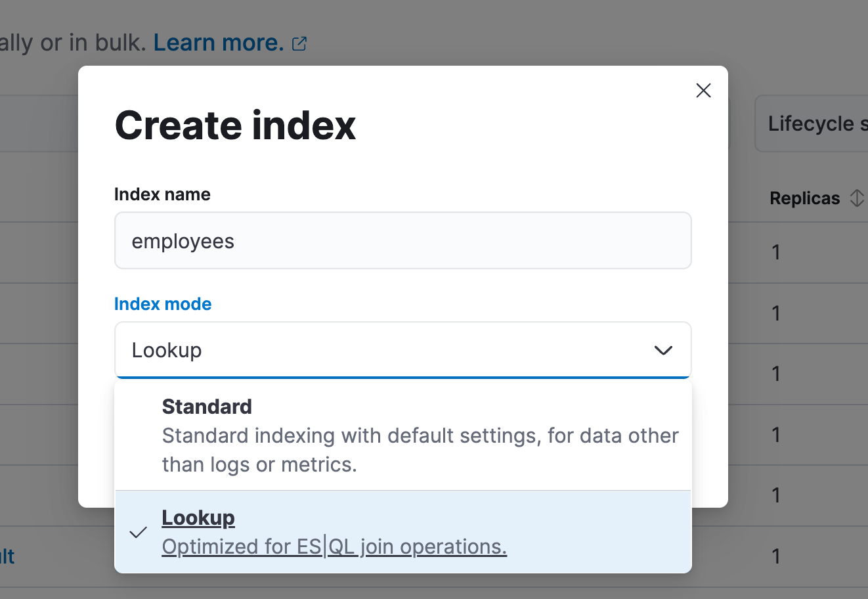
Task: Click the chevron arrow in Index mode selector
Action: [663, 350]
